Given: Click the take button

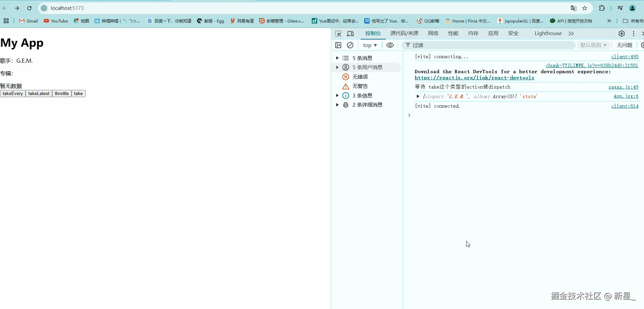Looking at the screenshot, I should pyautogui.click(x=78, y=94).
